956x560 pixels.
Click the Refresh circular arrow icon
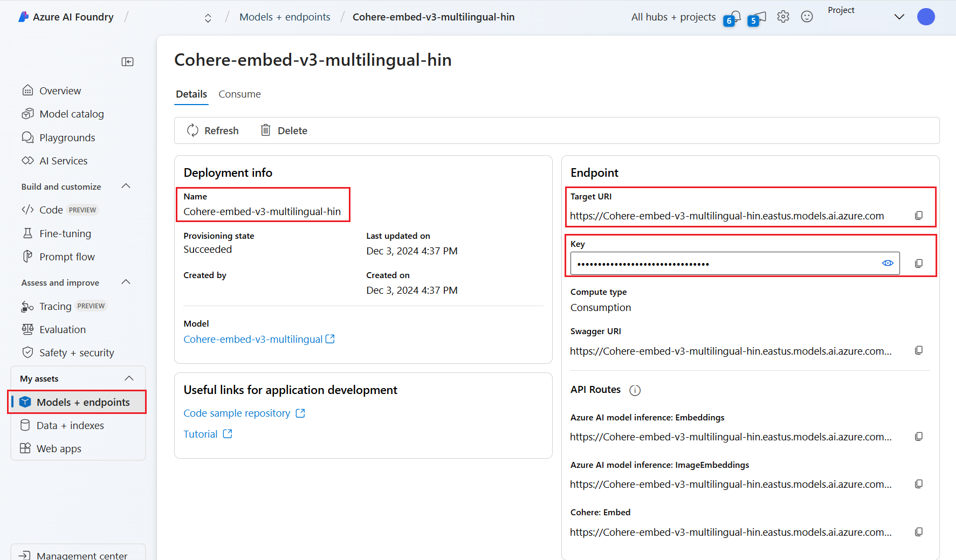[192, 130]
